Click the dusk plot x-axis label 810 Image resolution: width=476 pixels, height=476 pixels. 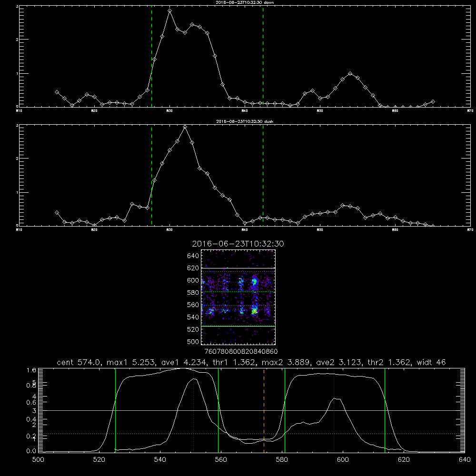coord(19,230)
